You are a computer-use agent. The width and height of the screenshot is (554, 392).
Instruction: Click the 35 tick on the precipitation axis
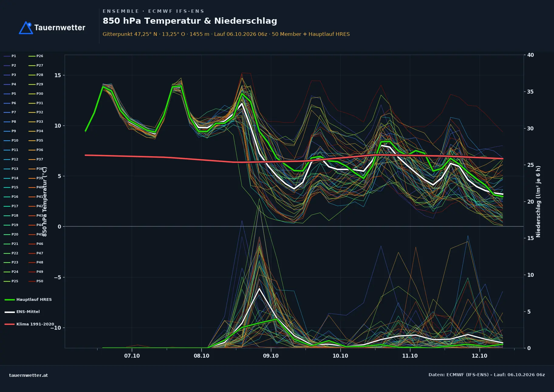(x=531, y=92)
